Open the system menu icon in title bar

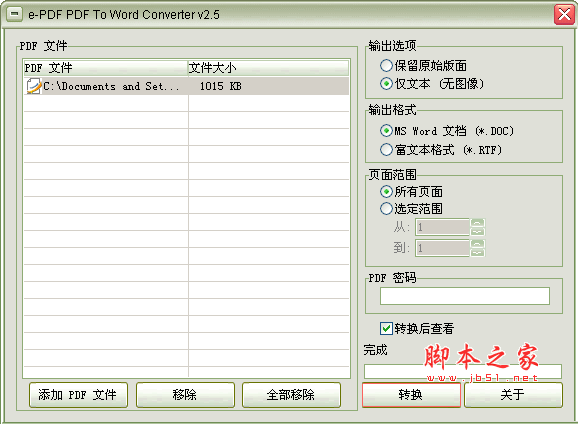point(14,14)
